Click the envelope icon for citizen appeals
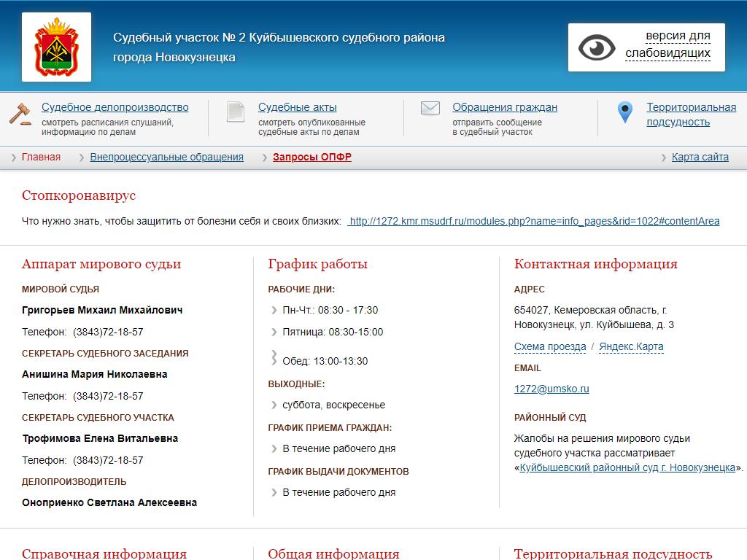 click(430, 109)
